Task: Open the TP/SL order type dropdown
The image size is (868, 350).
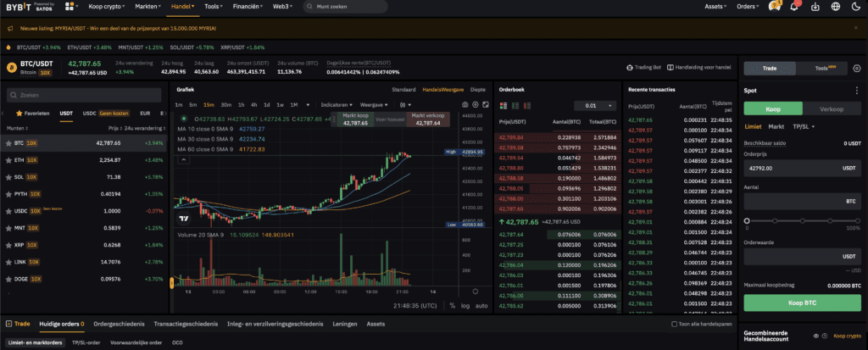Action: tap(804, 126)
